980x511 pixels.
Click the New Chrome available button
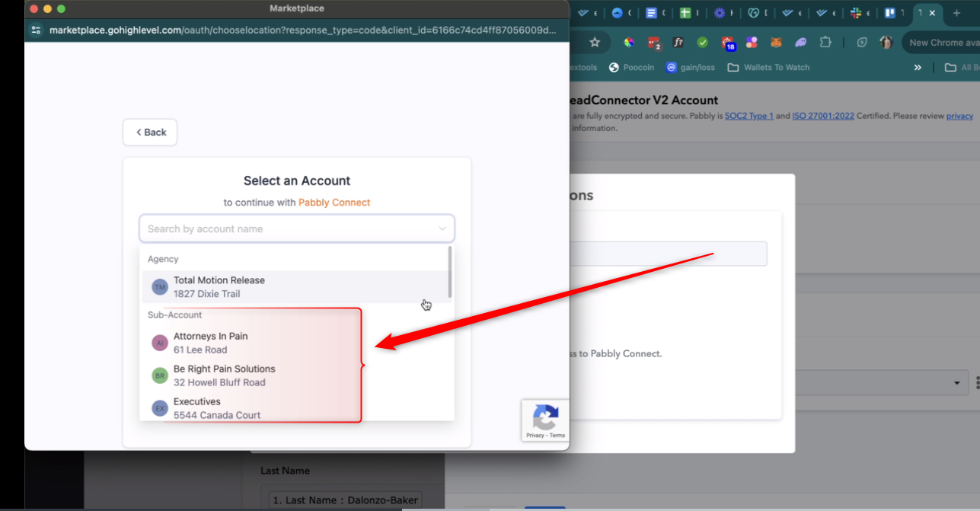click(x=942, y=43)
